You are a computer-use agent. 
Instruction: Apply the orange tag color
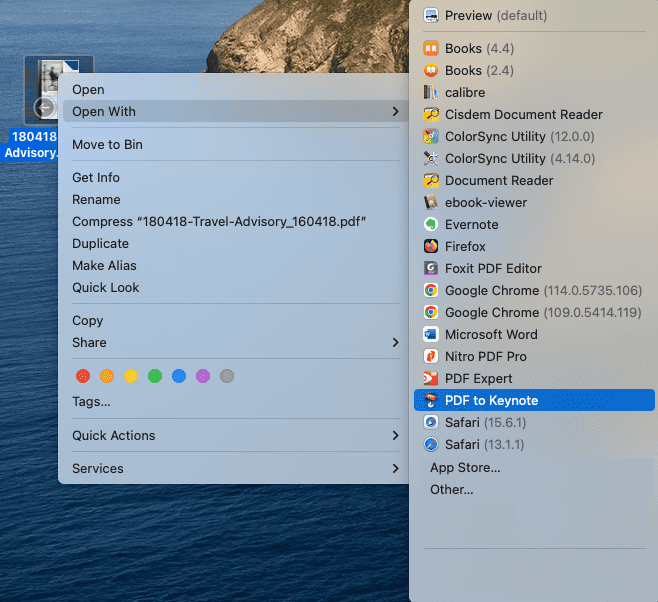(107, 376)
